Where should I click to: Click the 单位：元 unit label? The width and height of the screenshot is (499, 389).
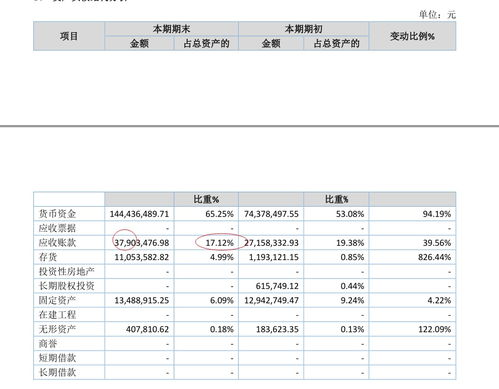pos(437,14)
